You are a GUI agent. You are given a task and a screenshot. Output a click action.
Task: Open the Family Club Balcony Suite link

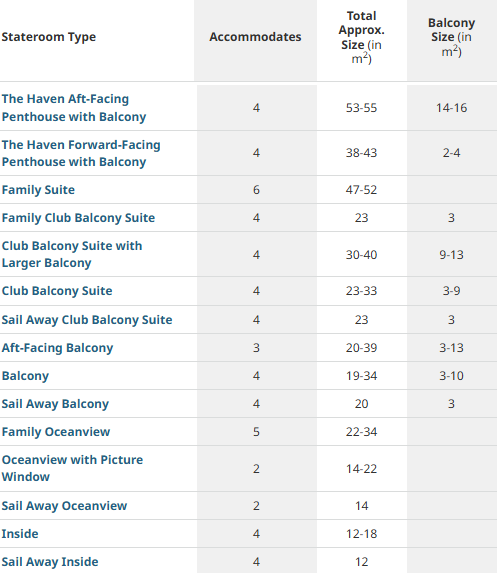pos(78,218)
